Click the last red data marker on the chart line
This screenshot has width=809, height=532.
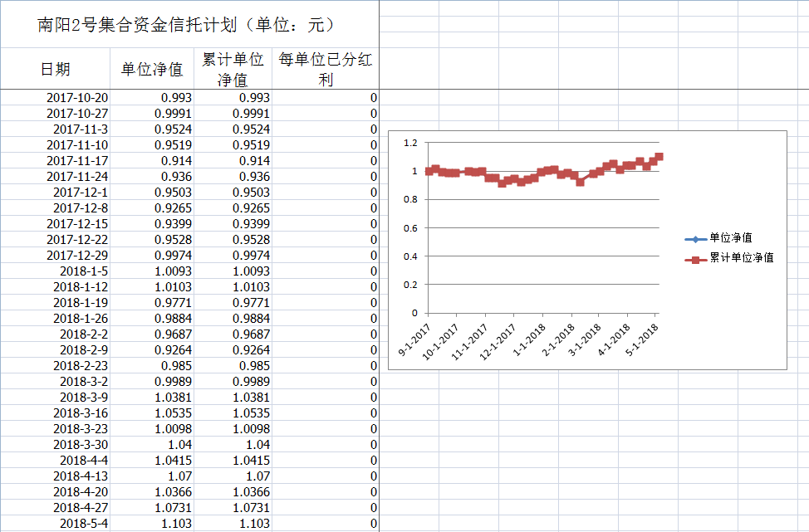(x=659, y=157)
